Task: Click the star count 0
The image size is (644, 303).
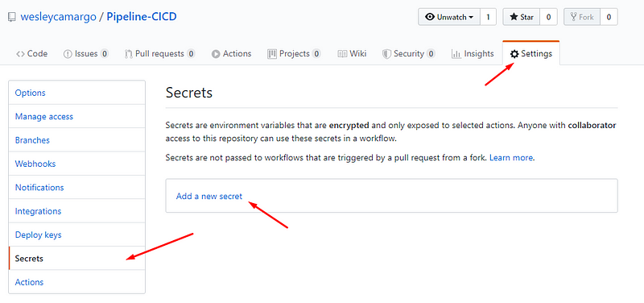Action: click(548, 17)
